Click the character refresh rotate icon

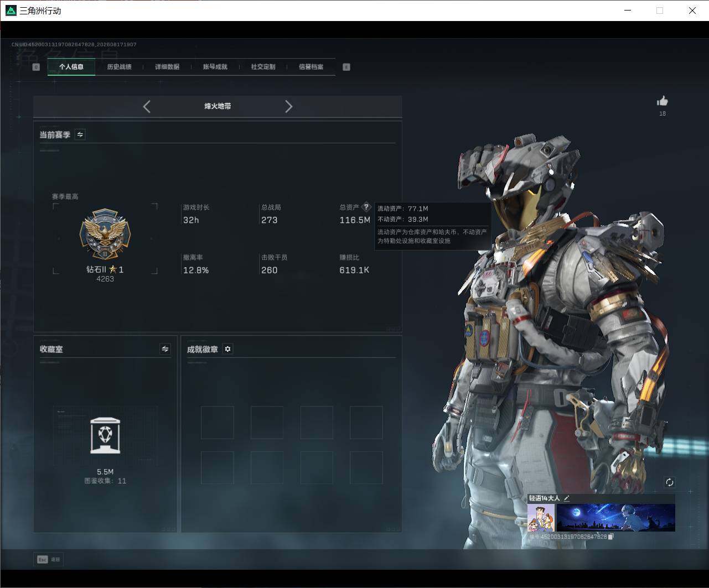point(670,482)
